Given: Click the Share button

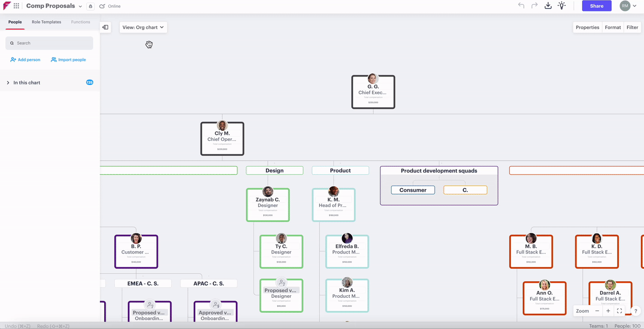Looking at the screenshot, I should click(597, 6).
